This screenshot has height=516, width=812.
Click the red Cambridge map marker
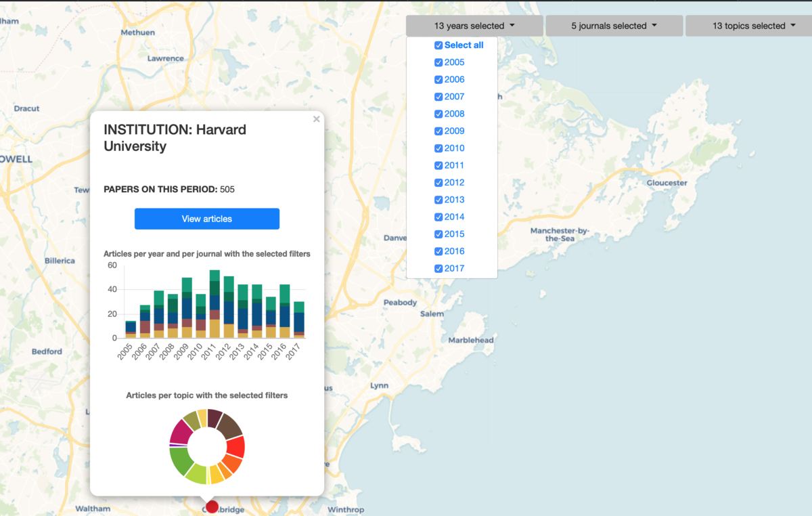coord(212,507)
